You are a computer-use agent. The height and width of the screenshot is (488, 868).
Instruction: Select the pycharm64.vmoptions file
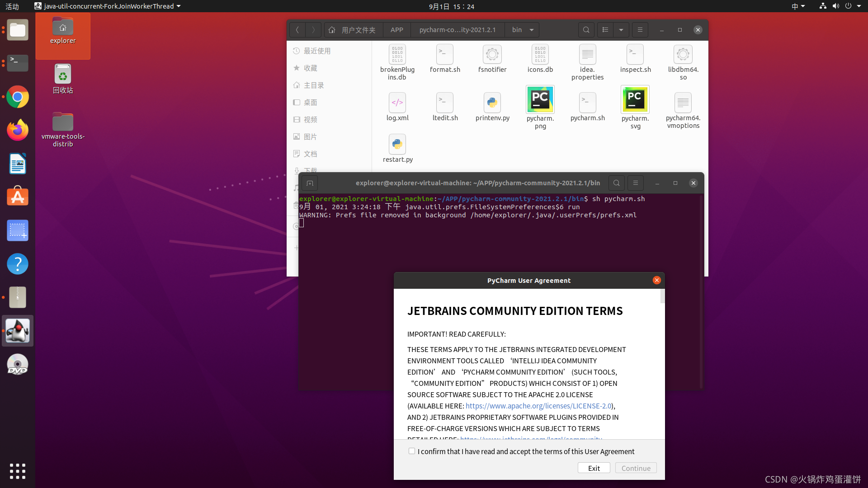coord(683,111)
